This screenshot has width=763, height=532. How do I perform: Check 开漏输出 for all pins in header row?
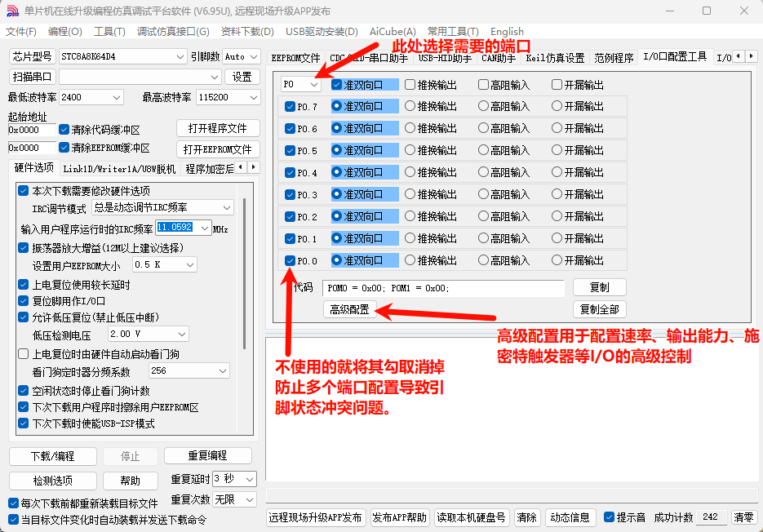point(557,85)
